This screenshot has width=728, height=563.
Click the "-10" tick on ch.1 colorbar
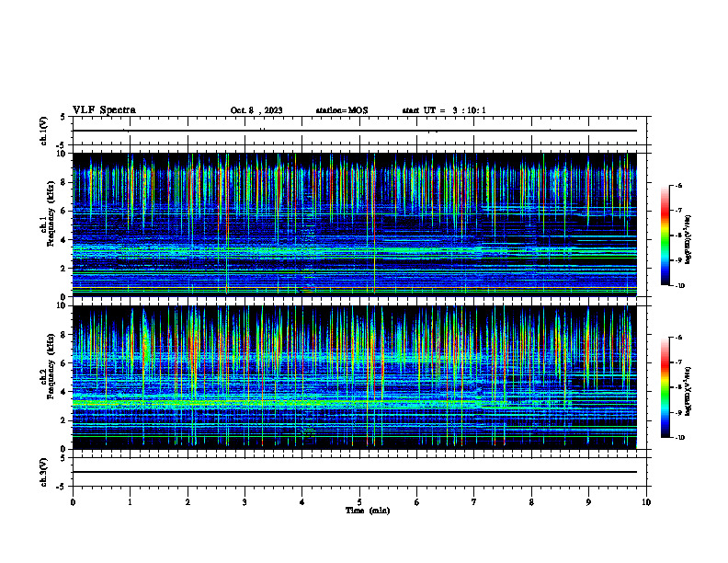(x=679, y=286)
